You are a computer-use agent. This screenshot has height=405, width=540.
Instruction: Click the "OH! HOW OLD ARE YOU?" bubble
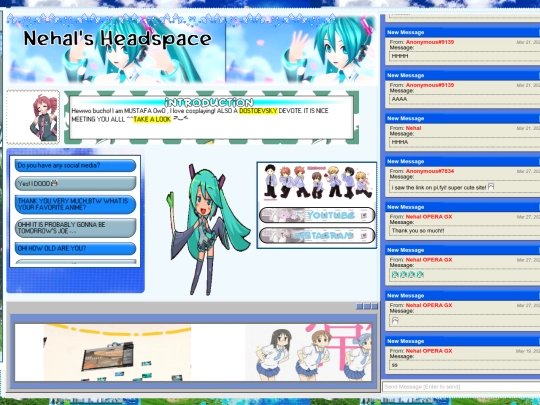coord(75,249)
